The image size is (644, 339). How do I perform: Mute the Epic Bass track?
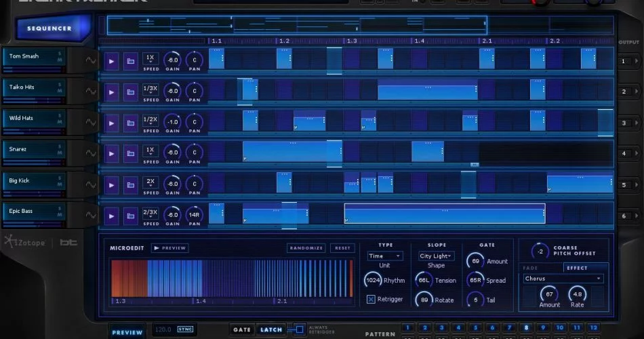[x=60, y=214]
